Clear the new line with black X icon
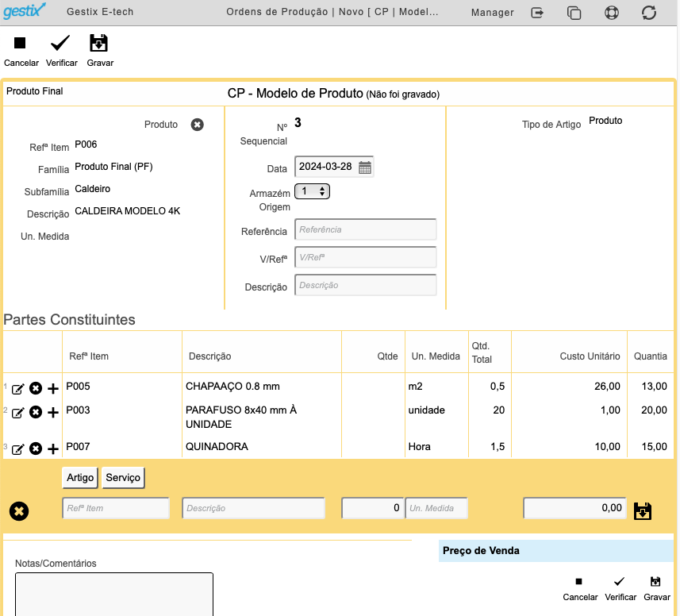The height and width of the screenshot is (616, 680). (x=19, y=511)
